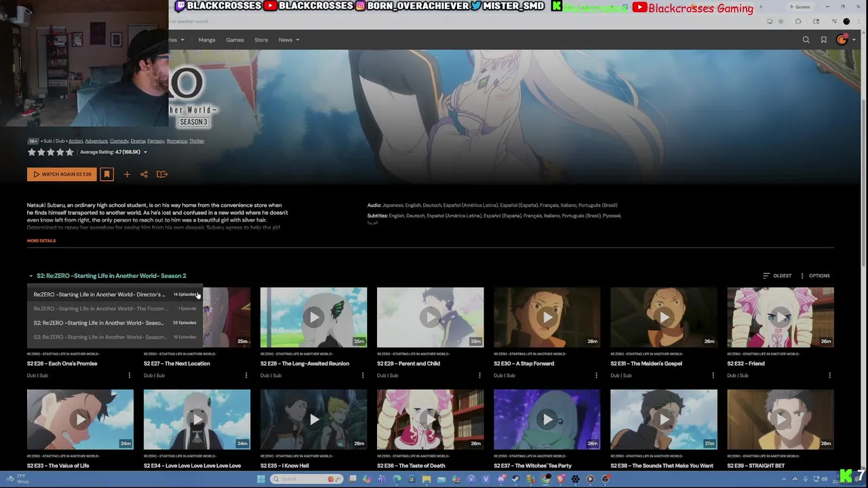The height and width of the screenshot is (488, 868).
Task: Expand the News dropdown in site header
Action: (x=288, y=40)
